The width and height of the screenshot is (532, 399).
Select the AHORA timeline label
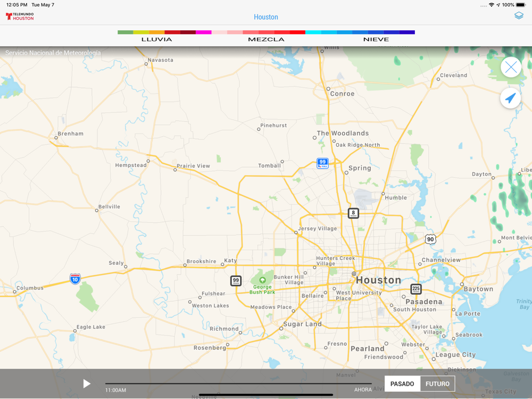click(363, 389)
